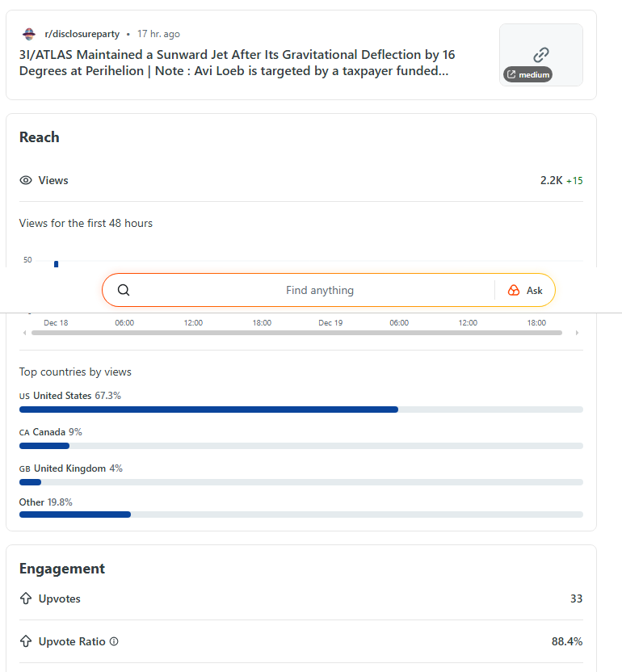622x672 pixels.
Task: Click the Canada views percentage bar
Action: (44, 446)
